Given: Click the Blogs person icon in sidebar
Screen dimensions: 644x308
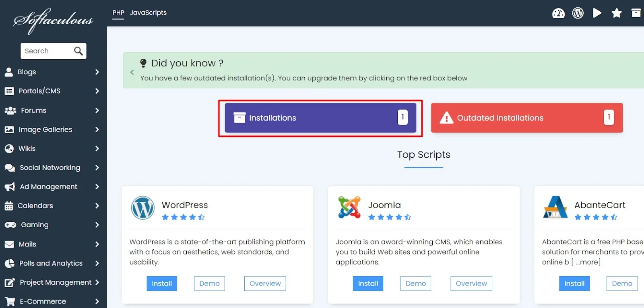Looking at the screenshot, I should point(9,72).
